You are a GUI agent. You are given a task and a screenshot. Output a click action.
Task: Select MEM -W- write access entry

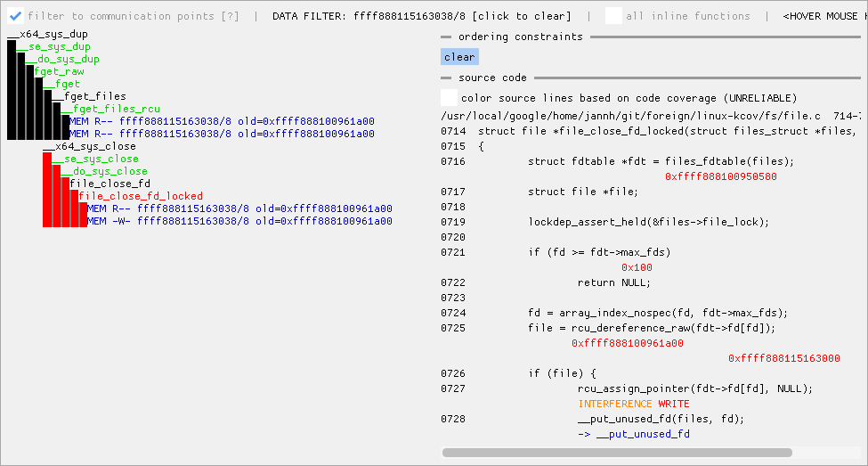pyautogui.click(x=239, y=221)
